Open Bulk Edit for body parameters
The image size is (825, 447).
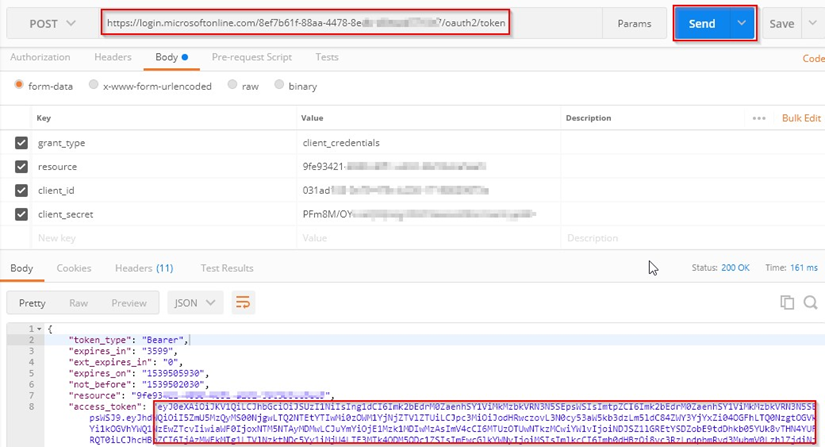(800, 118)
